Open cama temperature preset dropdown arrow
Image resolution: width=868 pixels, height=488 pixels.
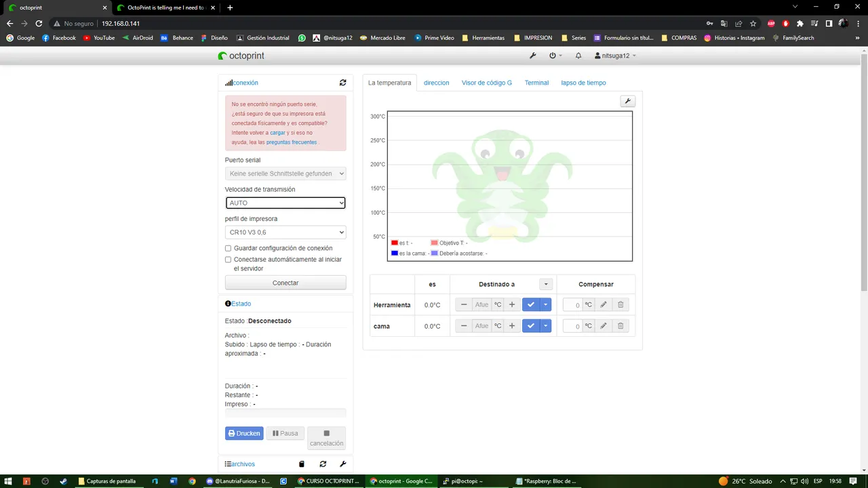[x=546, y=326]
